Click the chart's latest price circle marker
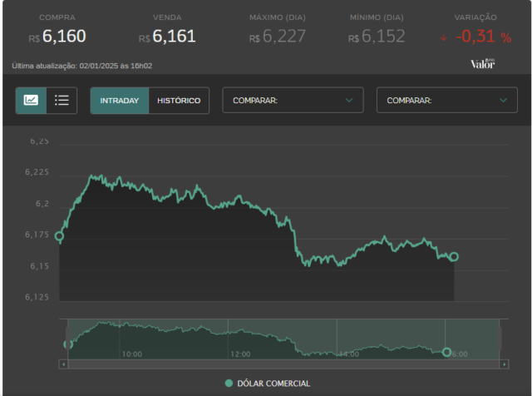 [454, 257]
